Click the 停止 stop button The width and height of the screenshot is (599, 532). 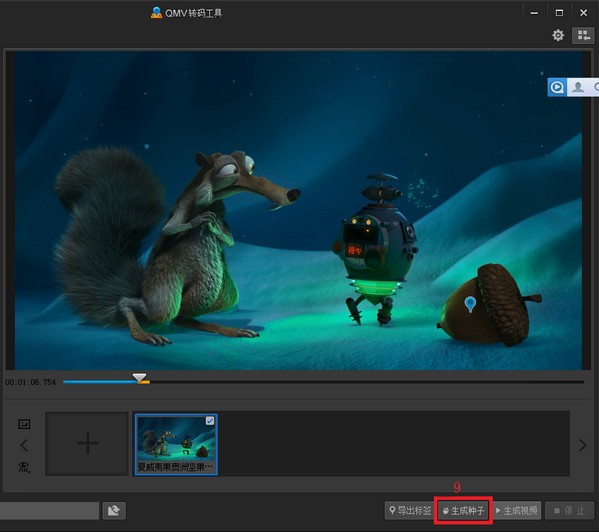[x=569, y=511]
